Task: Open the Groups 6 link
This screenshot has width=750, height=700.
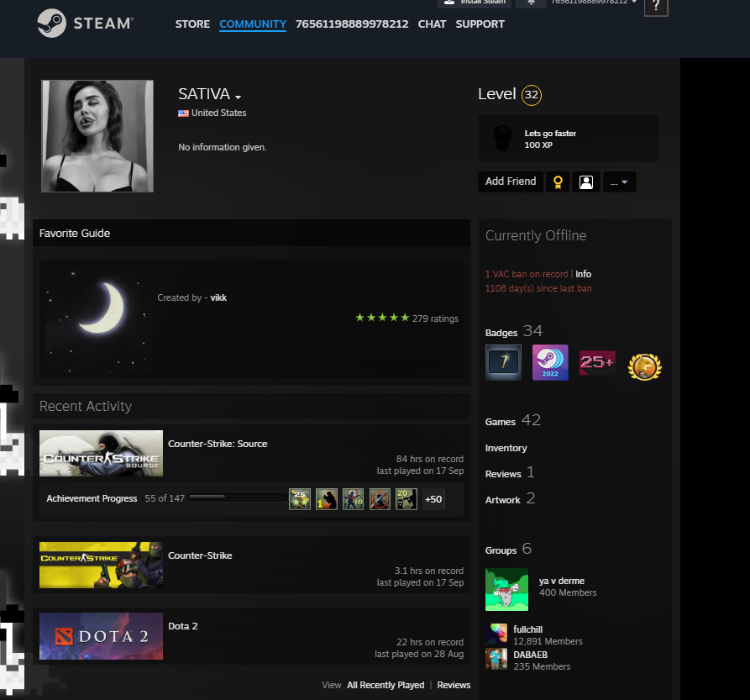Action: 508,549
